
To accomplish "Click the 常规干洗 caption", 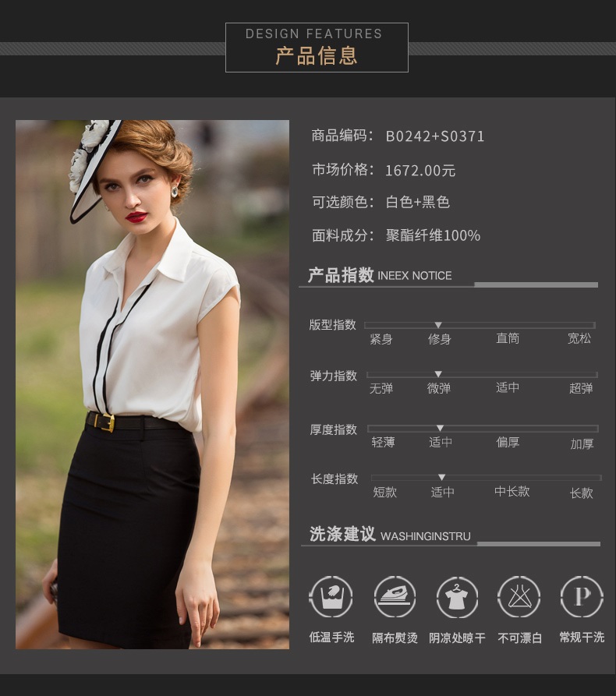I will coord(582,638).
